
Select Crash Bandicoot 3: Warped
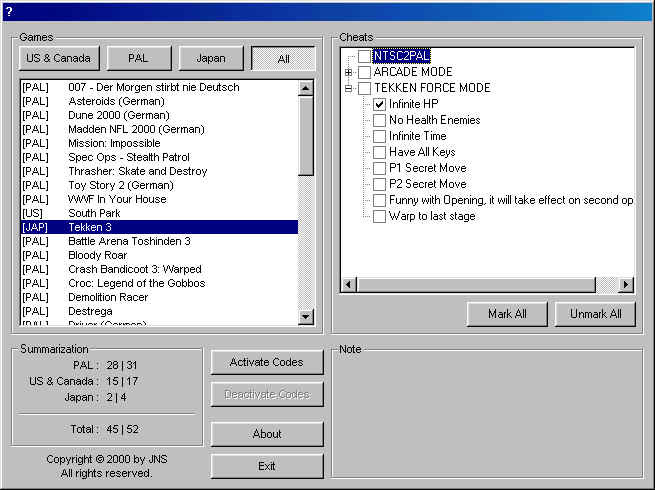tap(159, 269)
